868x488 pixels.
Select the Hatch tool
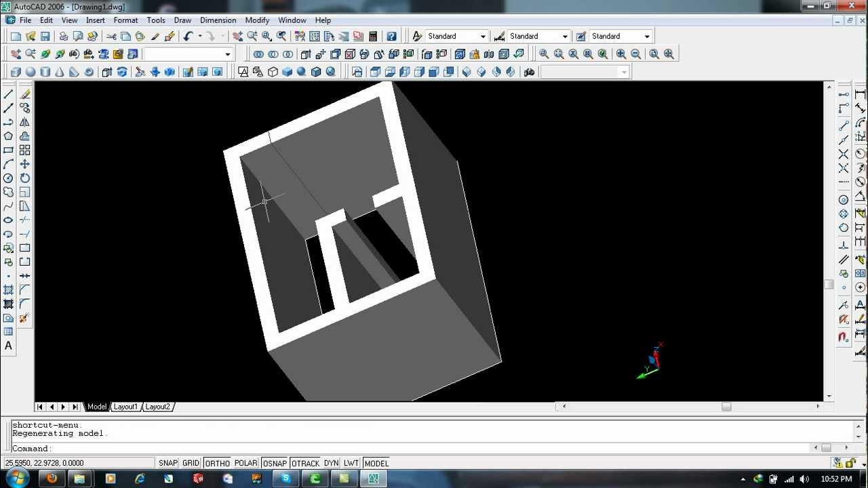tap(9, 290)
